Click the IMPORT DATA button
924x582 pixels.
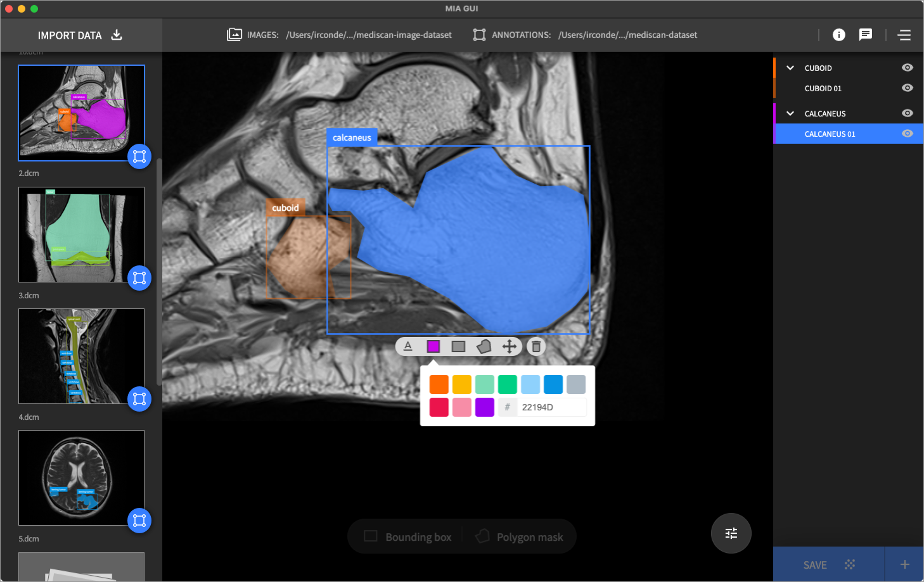80,35
